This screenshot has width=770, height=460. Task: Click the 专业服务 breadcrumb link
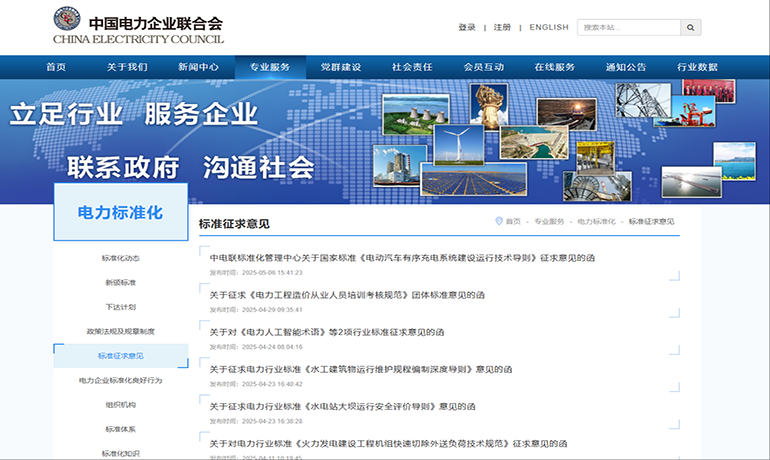(x=549, y=222)
